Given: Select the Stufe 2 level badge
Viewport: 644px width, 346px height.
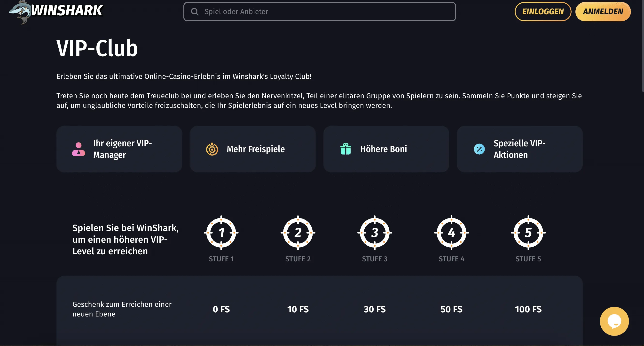Looking at the screenshot, I should pos(298,233).
